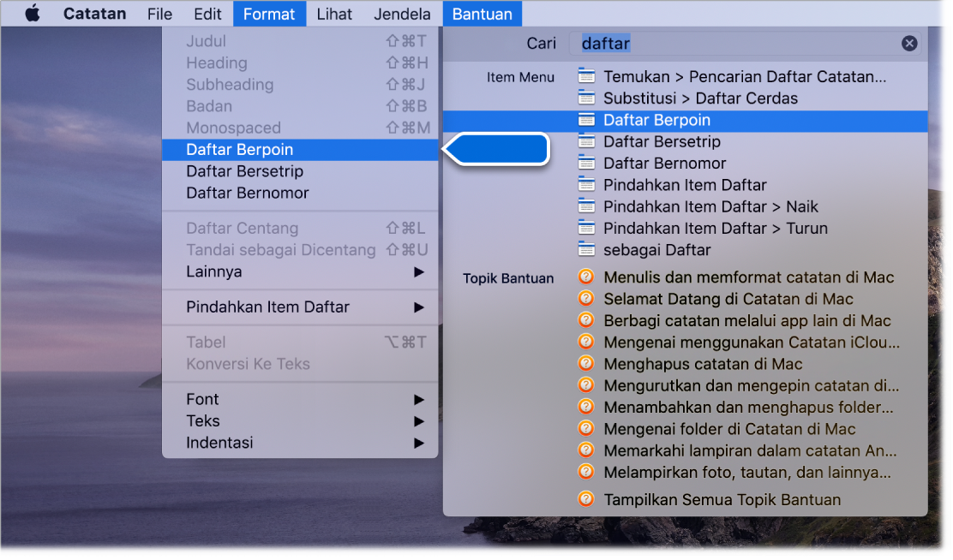Open the Lihat menu
The height and width of the screenshot is (560, 953).
(334, 13)
